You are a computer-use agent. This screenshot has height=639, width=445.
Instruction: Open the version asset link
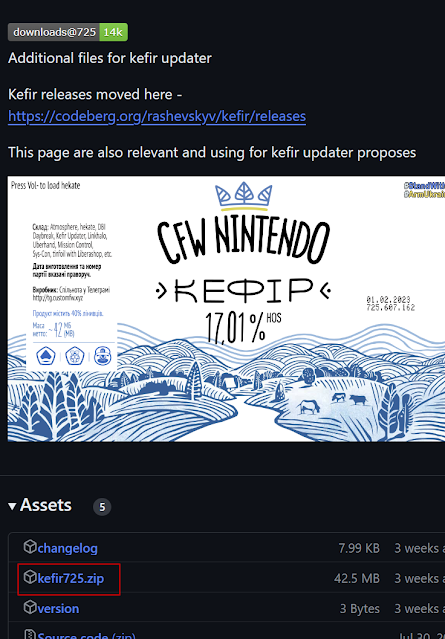tap(58, 608)
